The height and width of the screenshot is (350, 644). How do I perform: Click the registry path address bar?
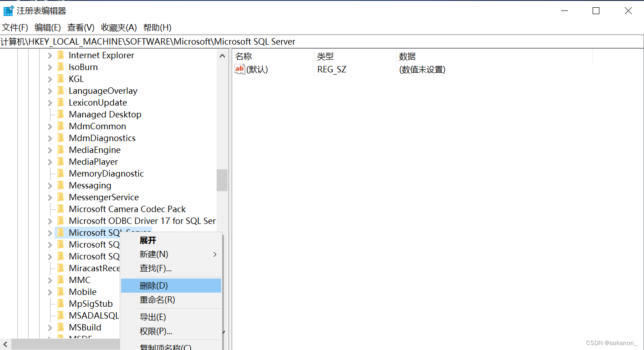322,42
